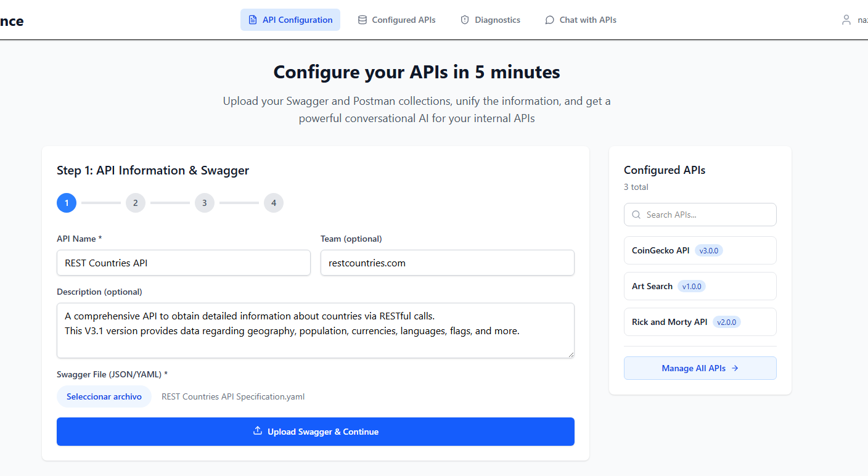Click the upload icon on the blue button
Screen dimensions: 868x476
(x=258, y=431)
